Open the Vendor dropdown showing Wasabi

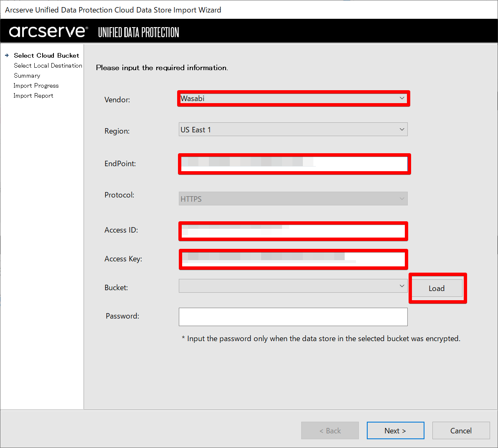(293, 99)
